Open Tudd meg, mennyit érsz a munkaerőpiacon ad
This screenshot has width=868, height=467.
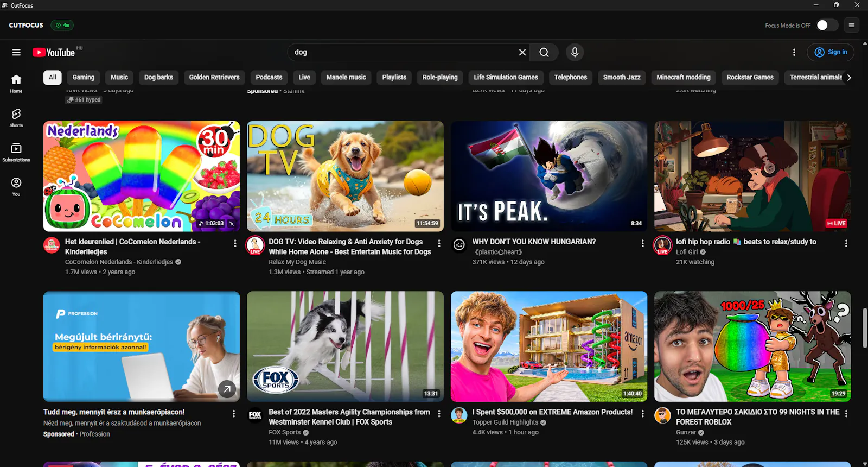114,412
